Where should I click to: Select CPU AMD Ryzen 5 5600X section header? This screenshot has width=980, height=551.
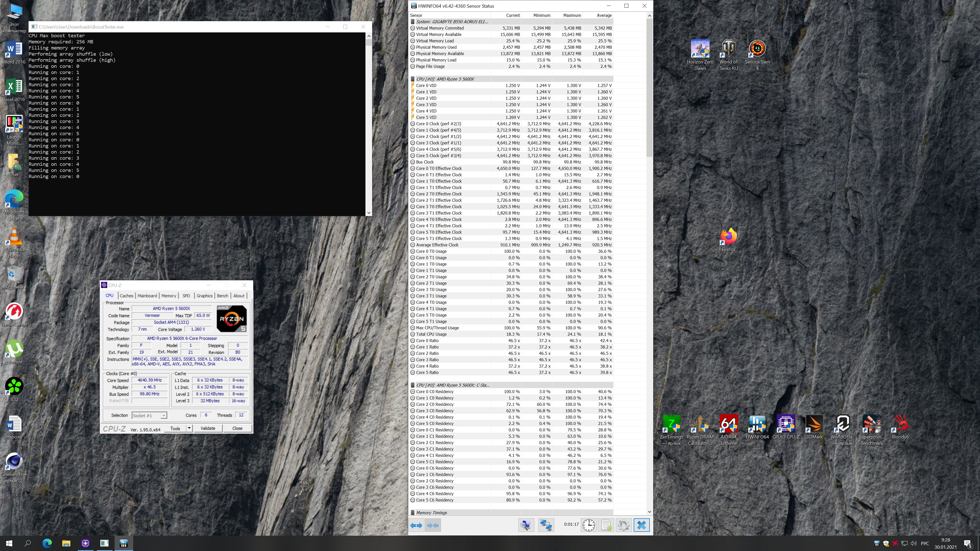pos(445,79)
